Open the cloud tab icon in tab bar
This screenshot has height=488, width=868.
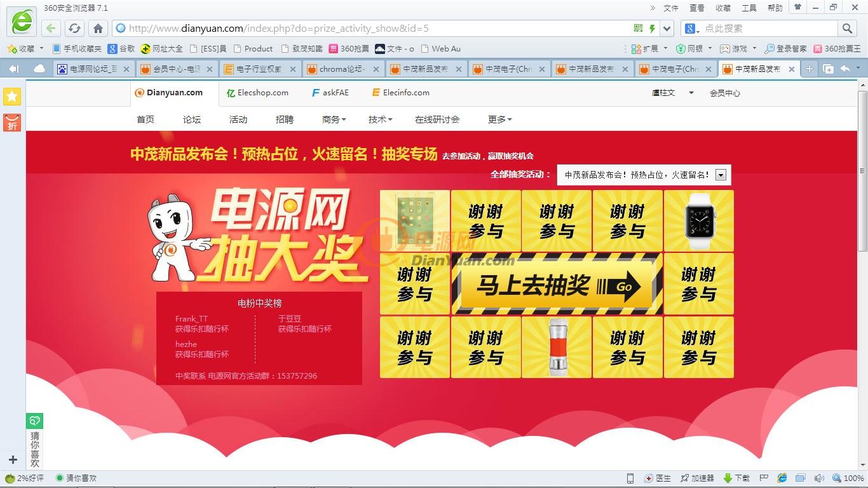pos(39,69)
